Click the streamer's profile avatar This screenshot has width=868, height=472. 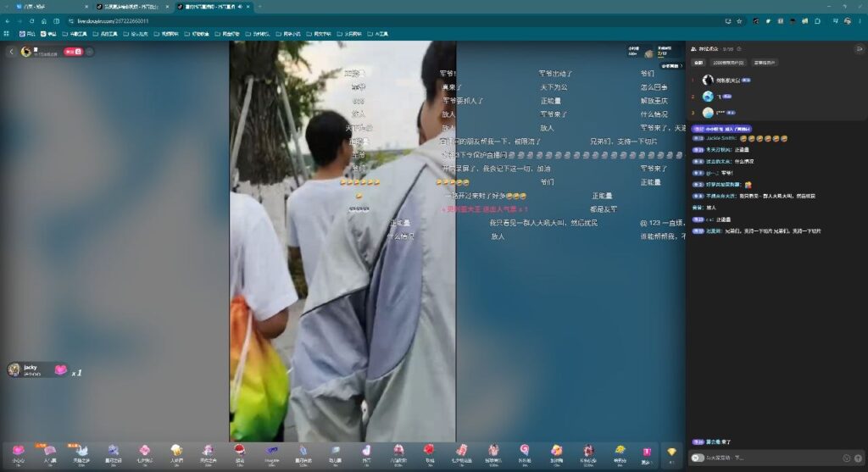pyautogui.click(x=26, y=52)
